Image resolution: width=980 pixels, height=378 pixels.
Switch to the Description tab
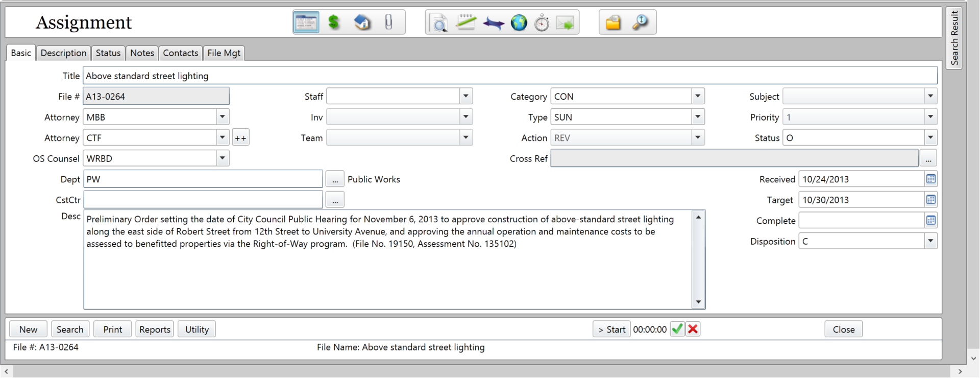63,53
